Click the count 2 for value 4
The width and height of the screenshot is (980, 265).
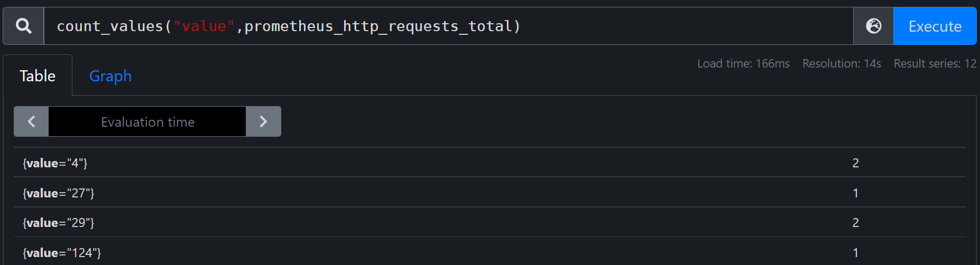855,163
